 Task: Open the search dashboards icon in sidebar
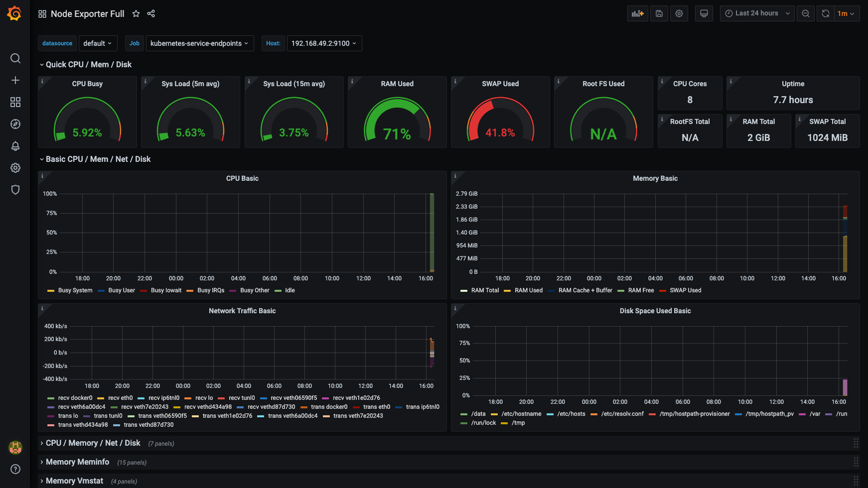pyautogui.click(x=15, y=58)
